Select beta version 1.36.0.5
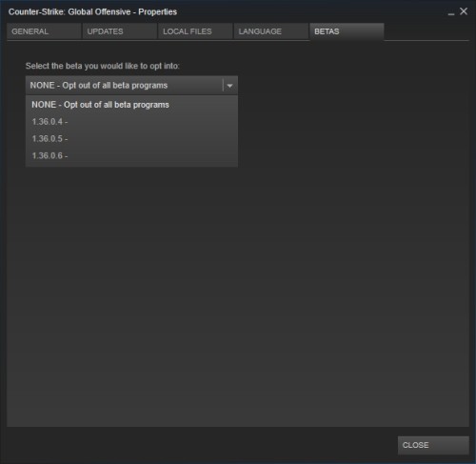This screenshot has height=464, width=476. point(131,139)
